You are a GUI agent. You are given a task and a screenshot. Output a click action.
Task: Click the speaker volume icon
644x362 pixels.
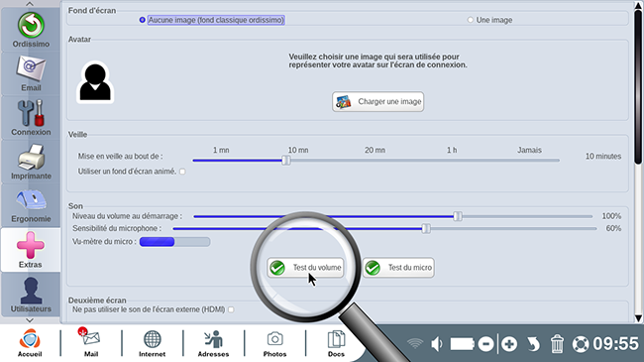(x=437, y=344)
